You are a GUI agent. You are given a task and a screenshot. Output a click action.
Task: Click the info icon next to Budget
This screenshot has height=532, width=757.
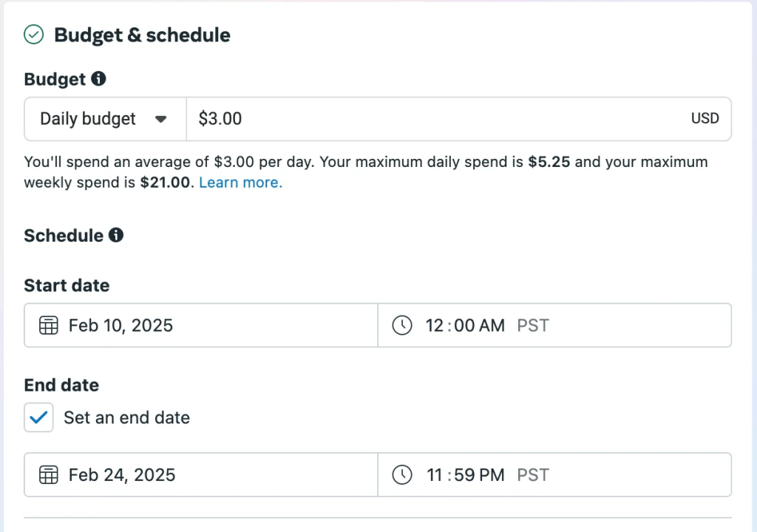[98, 79]
